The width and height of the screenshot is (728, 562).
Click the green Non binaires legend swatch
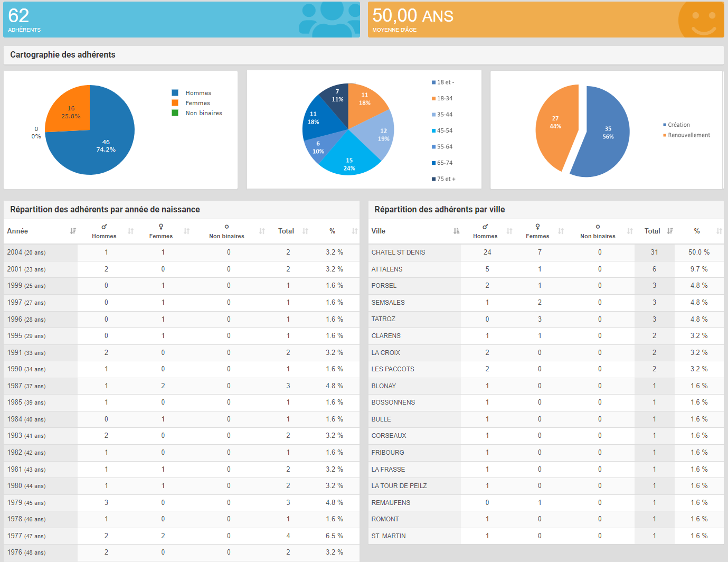pos(175,113)
